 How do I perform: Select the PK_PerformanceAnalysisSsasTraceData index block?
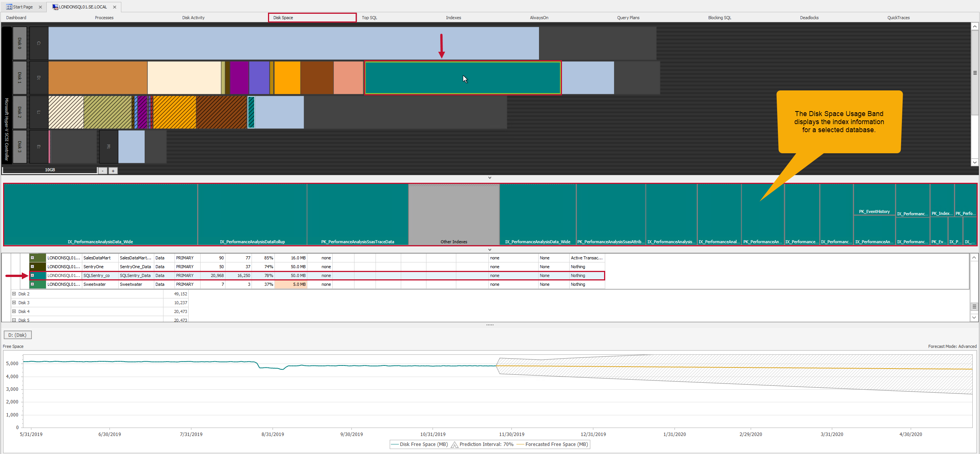[358, 215]
